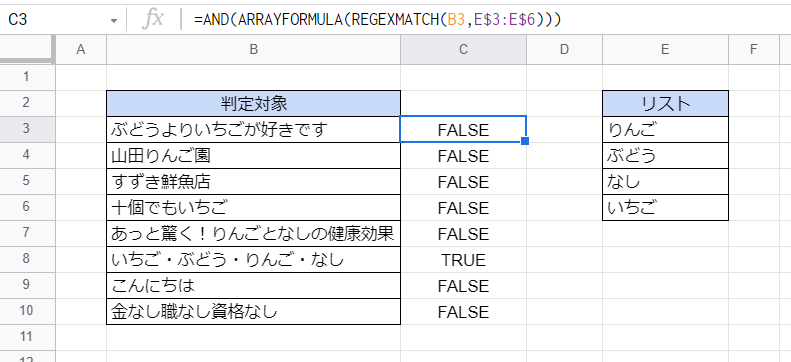791x362 pixels.
Task: Select column B header
Action: point(254,49)
